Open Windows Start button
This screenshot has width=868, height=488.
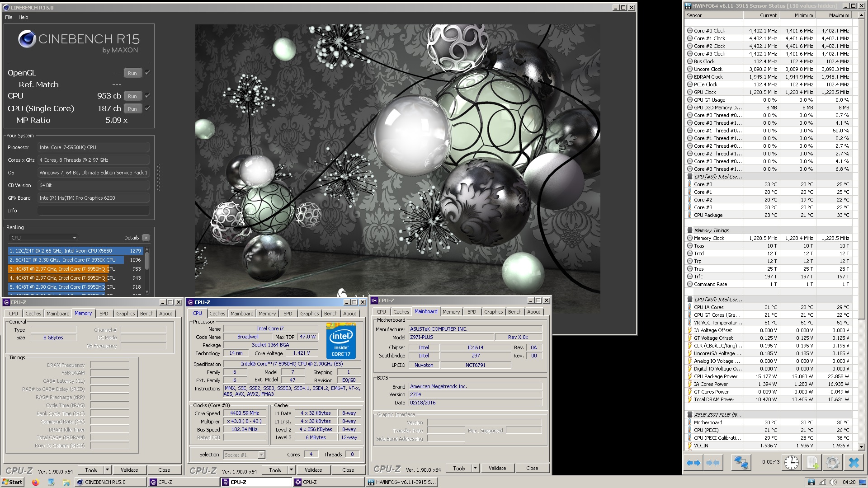pos(12,482)
